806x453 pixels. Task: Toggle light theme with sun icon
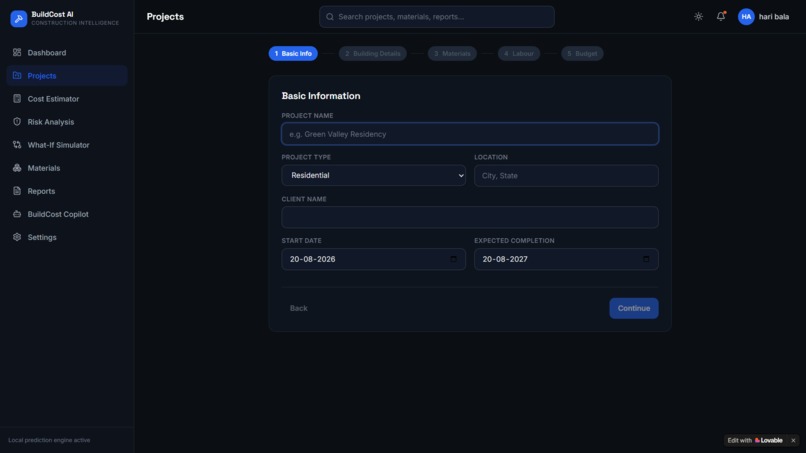point(698,16)
